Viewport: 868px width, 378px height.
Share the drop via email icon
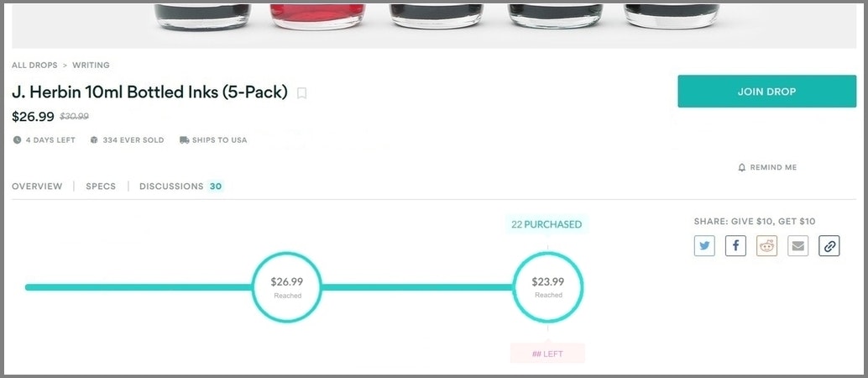797,246
